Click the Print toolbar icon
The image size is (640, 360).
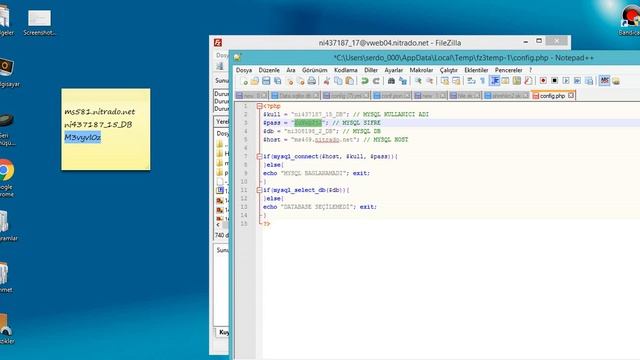click(x=312, y=81)
